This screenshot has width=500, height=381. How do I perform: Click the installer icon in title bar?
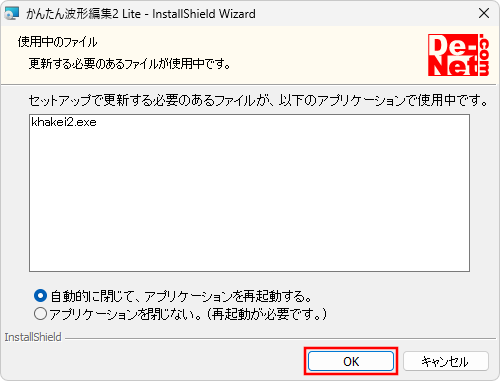click(12, 13)
